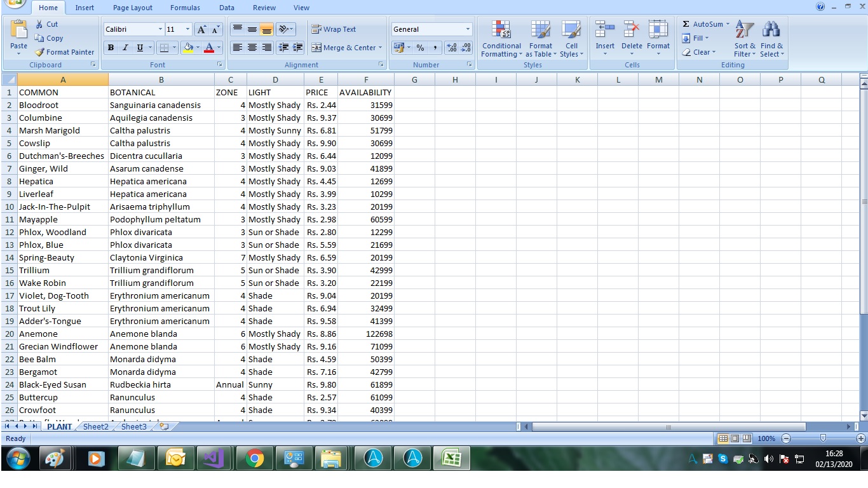Click the Grow Font icon
868x488 pixels.
click(x=201, y=29)
